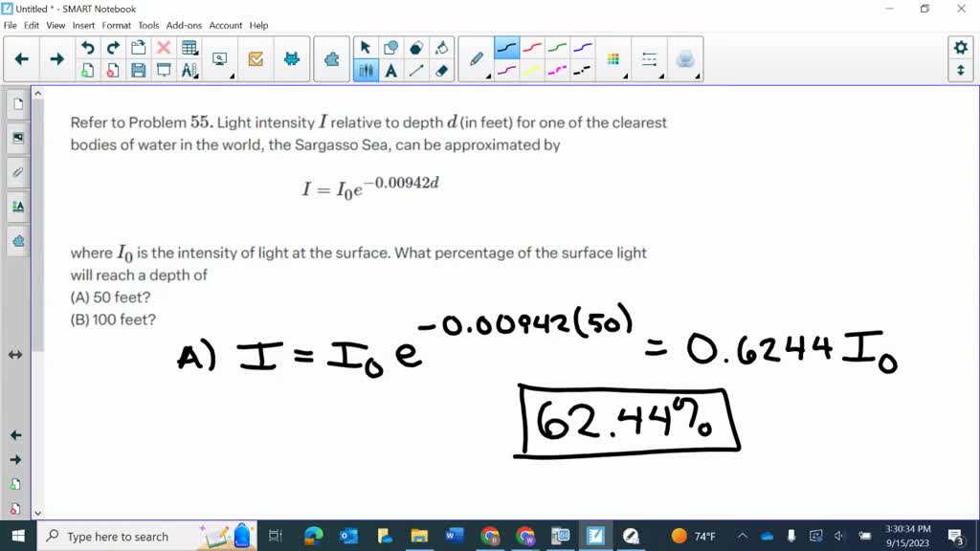The height and width of the screenshot is (551, 980).
Task: Open the Insert menu
Action: [83, 26]
